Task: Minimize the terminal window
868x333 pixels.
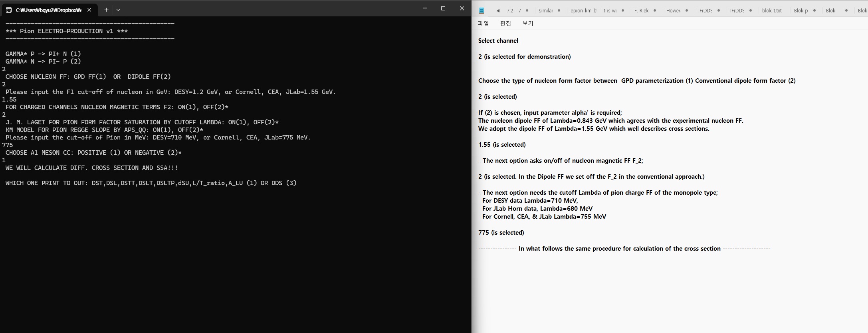Action: click(424, 8)
